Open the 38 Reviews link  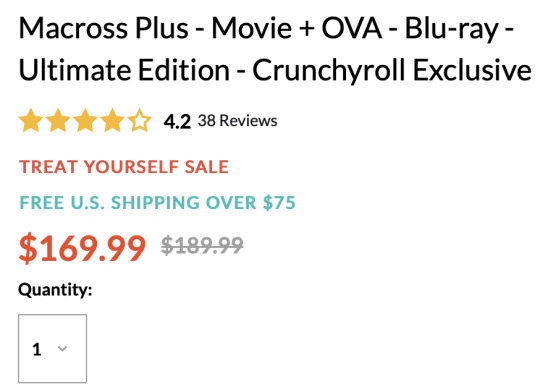pyautogui.click(x=237, y=121)
